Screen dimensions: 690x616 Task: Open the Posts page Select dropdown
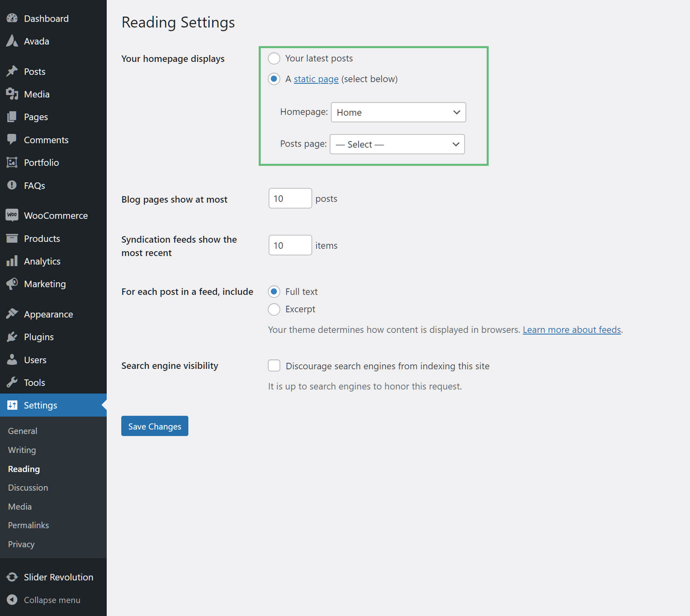(x=397, y=144)
